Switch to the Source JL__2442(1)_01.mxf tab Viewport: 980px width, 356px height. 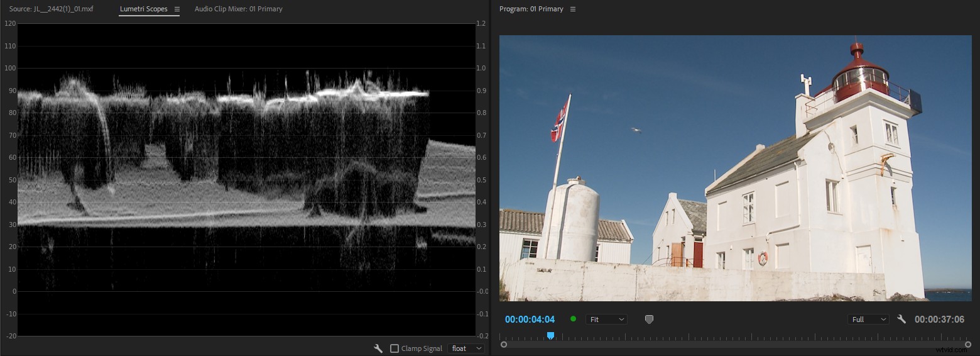point(51,9)
